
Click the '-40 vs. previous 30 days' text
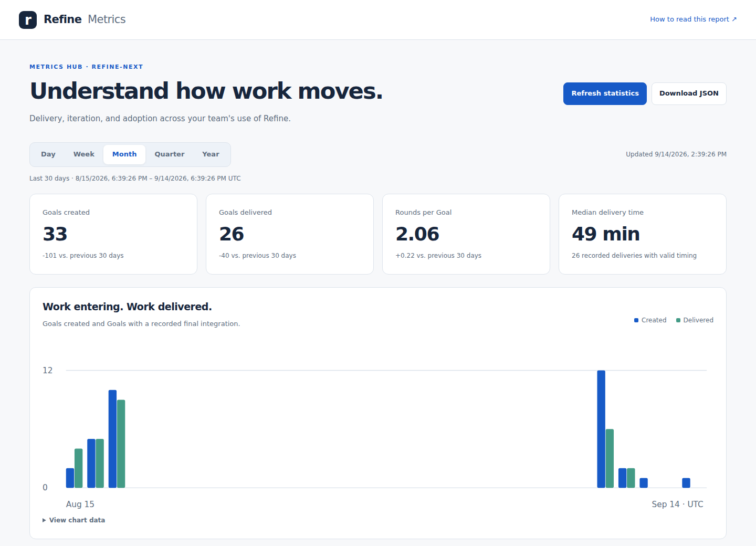tap(257, 256)
